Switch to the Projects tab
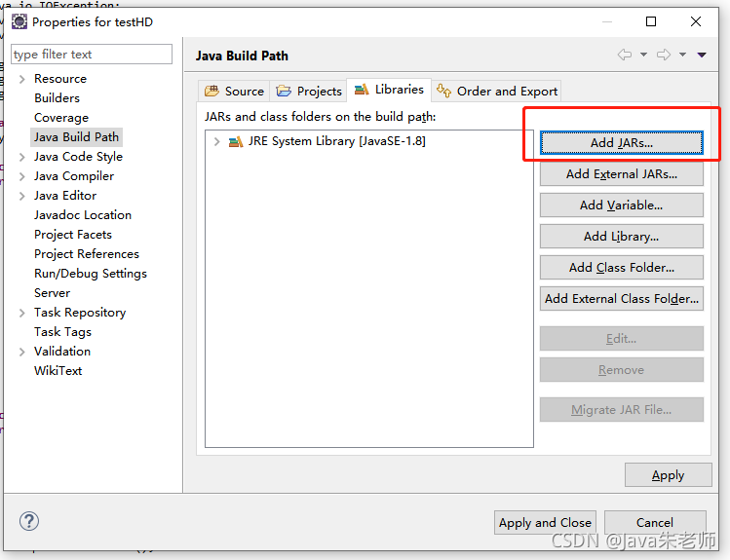The height and width of the screenshot is (560, 730). click(x=309, y=91)
